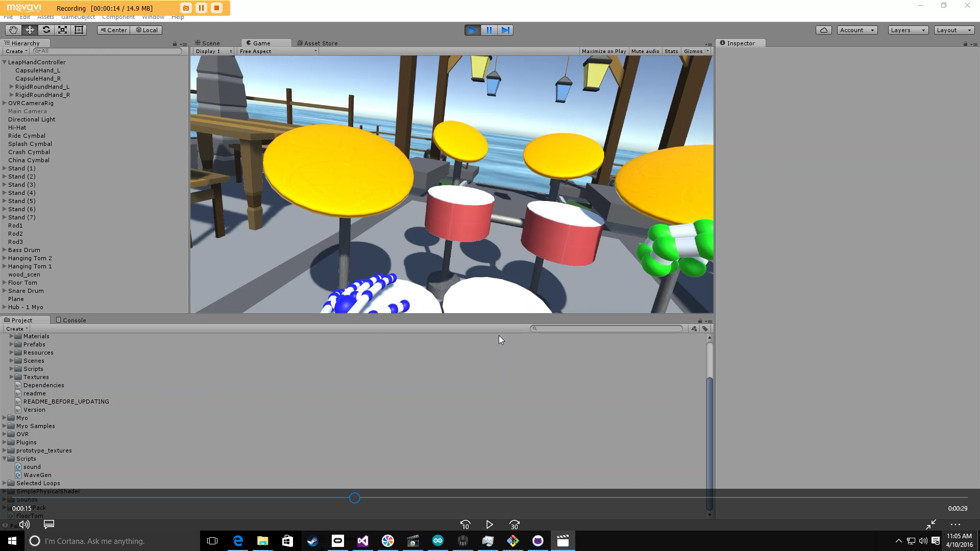Image resolution: width=980 pixels, height=551 pixels.
Task: Click the Center pivot button
Action: coord(113,30)
